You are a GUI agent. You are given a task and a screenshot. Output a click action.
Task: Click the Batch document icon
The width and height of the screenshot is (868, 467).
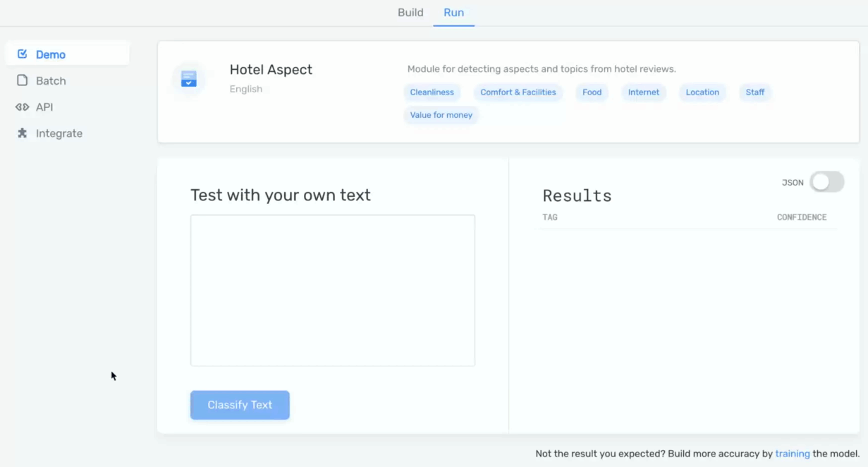click(23, 80)
